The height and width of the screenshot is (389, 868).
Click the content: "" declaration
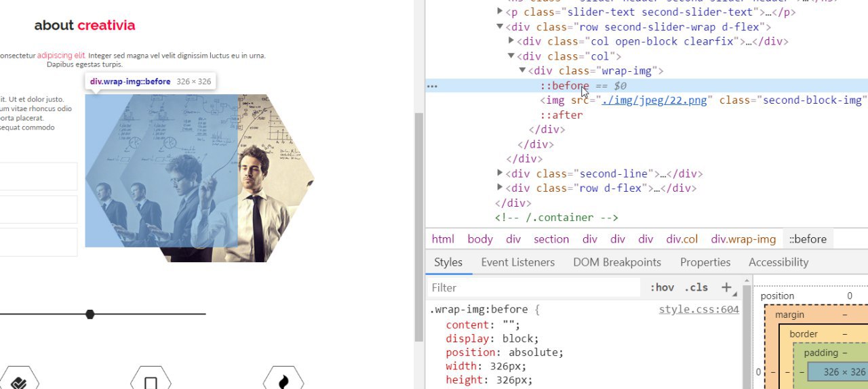(x=483, y=325)
